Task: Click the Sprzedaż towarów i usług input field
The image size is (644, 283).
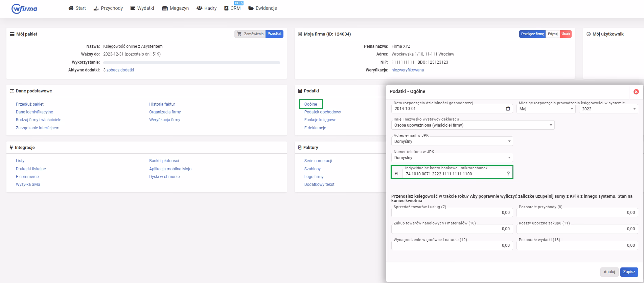Action: (x=452, y=213)
